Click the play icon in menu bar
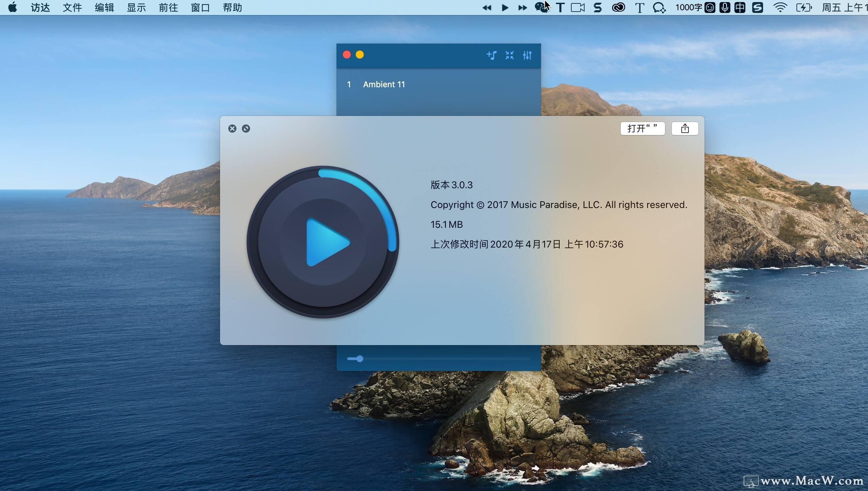868x491 pixels. (505, 8)
